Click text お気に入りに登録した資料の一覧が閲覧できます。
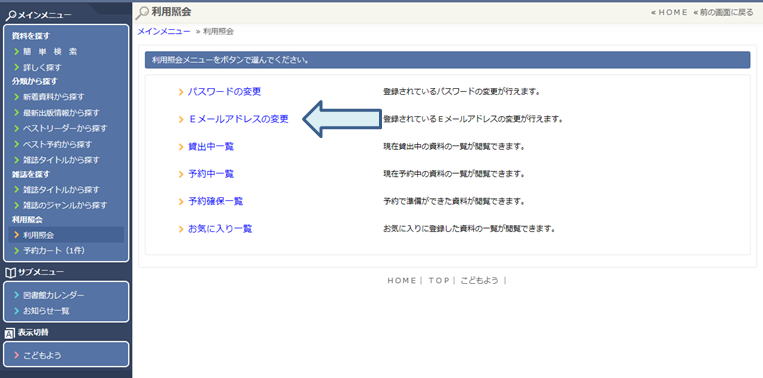The width and height of the screenshot is (763, 378). click(x=470, y=229)
